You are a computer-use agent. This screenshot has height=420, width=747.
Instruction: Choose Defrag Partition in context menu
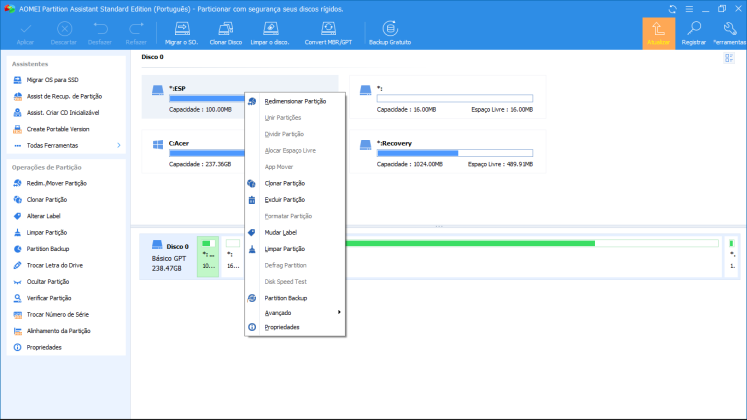(x=295, y=266)
